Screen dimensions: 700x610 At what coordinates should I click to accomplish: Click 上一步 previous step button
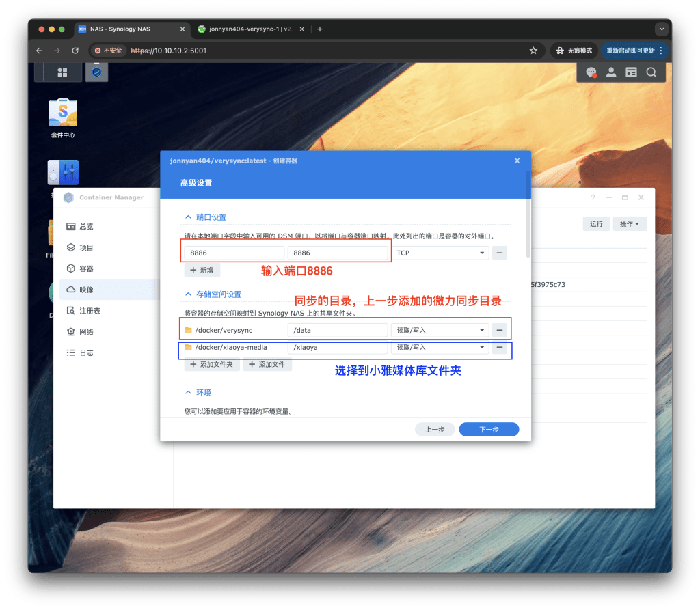coord(435,429)
